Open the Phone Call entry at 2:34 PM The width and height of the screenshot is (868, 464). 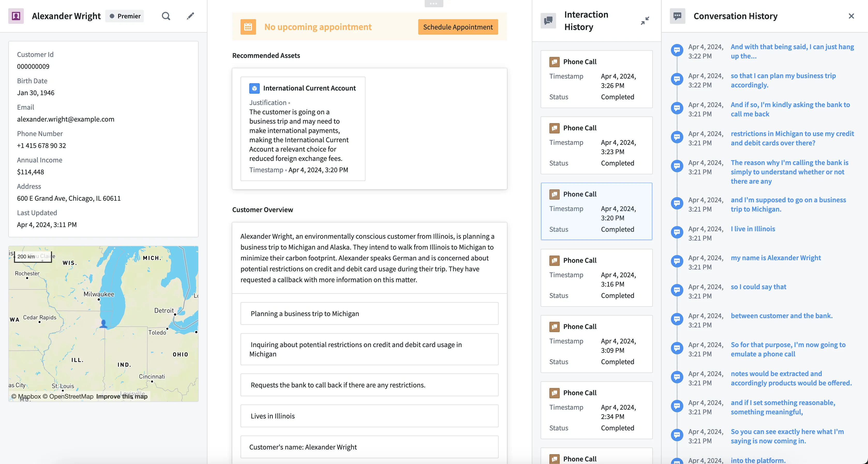coord(596,410)
